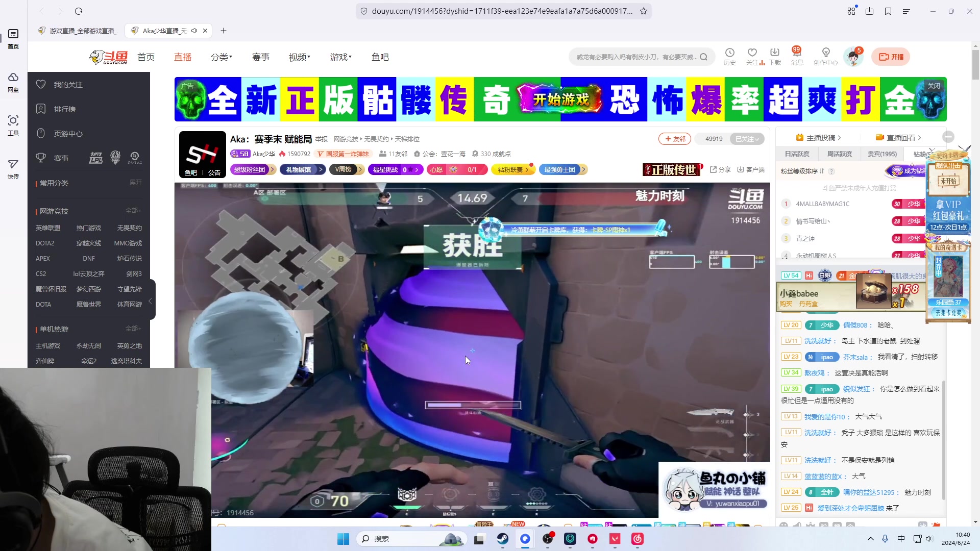Click the +友邻 button
This screenshot has width=980, height=551.
coord(675,139)
